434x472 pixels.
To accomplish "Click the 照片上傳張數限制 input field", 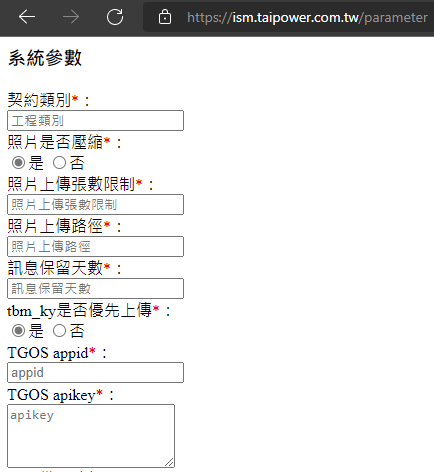I will point(95,204).
